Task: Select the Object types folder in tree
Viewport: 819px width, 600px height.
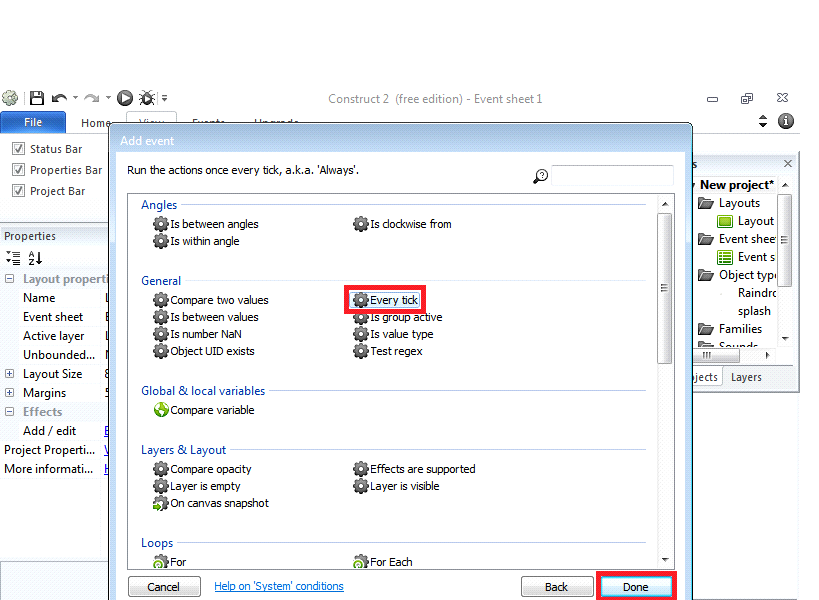Action: click(x=737, y=275)
